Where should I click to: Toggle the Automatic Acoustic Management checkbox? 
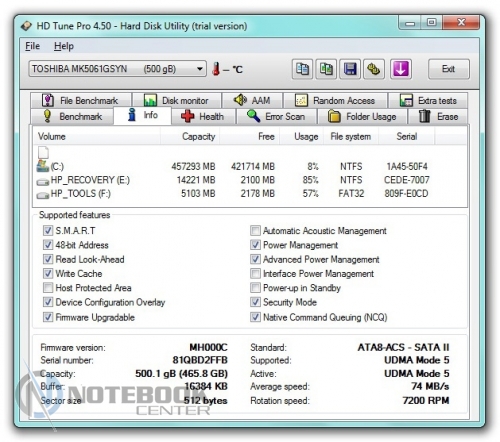[x=255, y=230]
